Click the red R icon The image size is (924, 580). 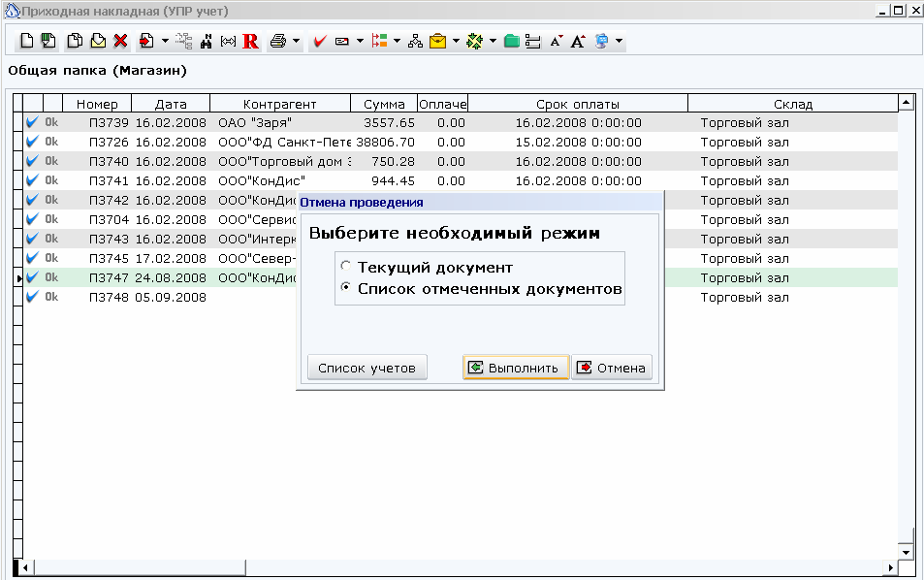click(x=250, y=41)
